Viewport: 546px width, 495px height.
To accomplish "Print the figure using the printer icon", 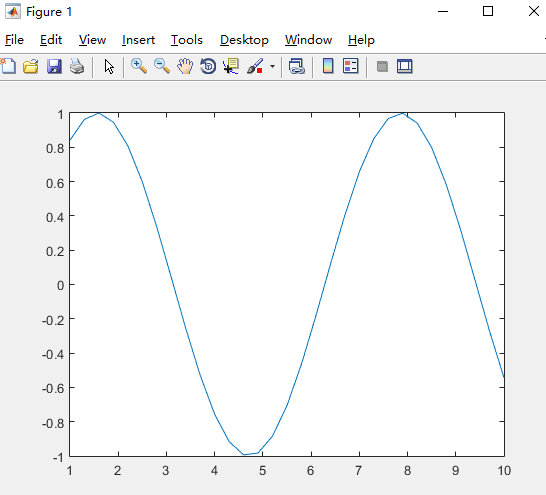I will coord(77,66).
